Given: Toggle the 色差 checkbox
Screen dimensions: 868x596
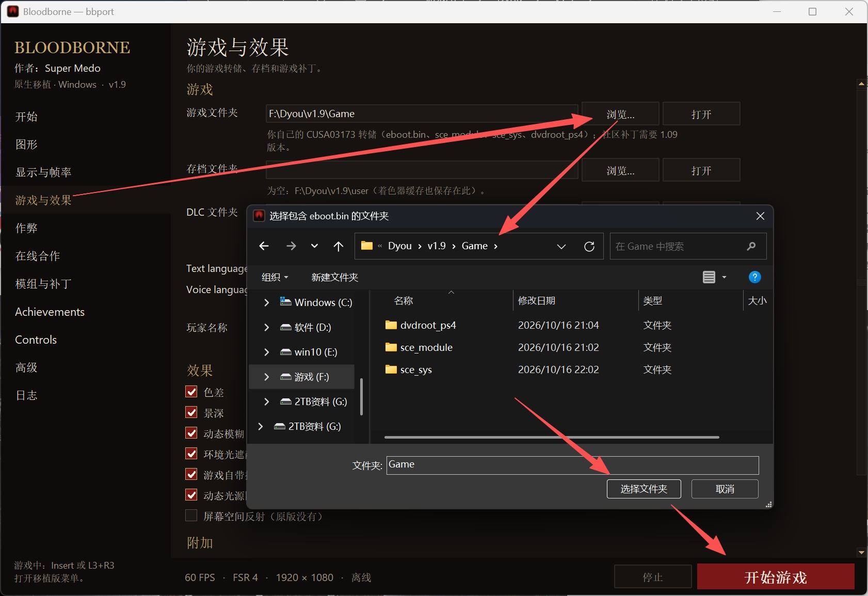Looking at the screenshot, I should (x=191, y=392).
